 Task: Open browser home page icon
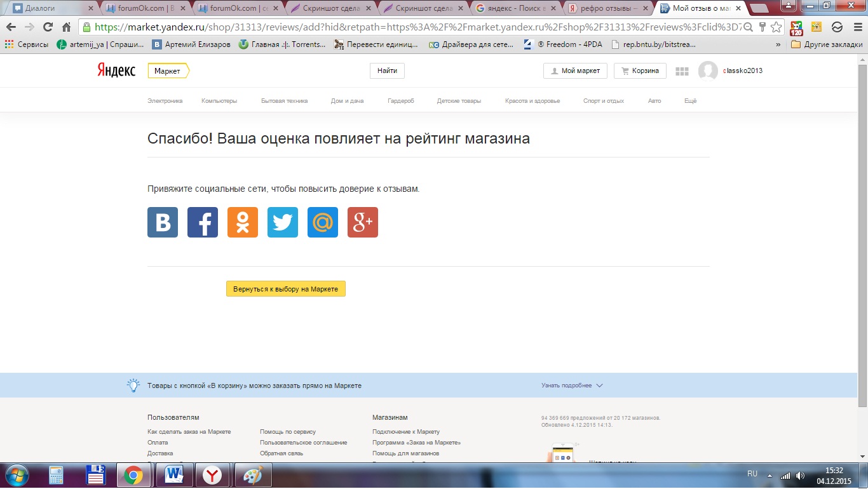click(66, 27)
